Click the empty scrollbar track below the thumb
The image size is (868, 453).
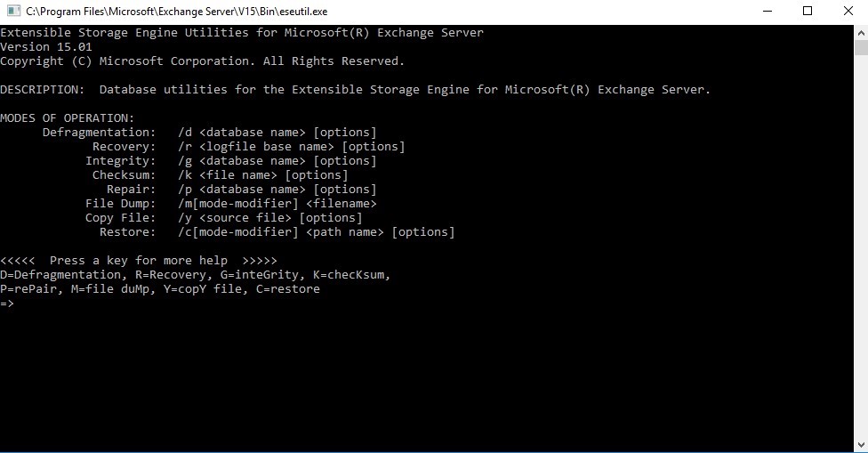pos(861,267)
